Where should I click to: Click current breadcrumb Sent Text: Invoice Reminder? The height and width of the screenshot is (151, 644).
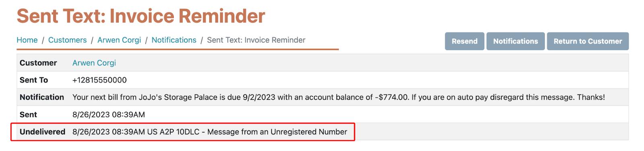point(256,40)
